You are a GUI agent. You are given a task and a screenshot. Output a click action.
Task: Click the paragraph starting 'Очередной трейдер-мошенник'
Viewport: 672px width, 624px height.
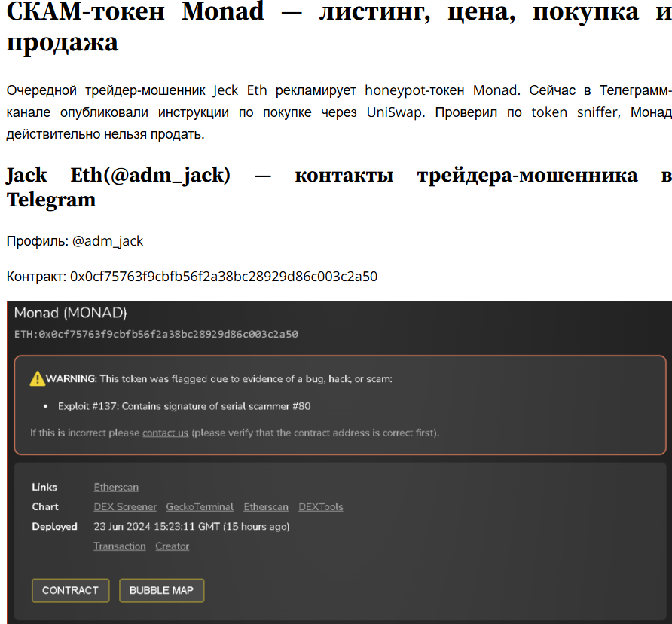(x=339, y=112)
